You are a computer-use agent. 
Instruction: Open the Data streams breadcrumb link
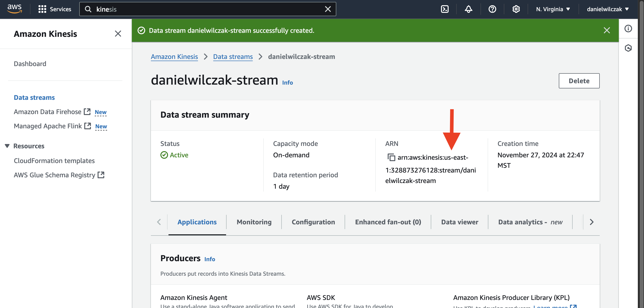click(x=233, y=57)
